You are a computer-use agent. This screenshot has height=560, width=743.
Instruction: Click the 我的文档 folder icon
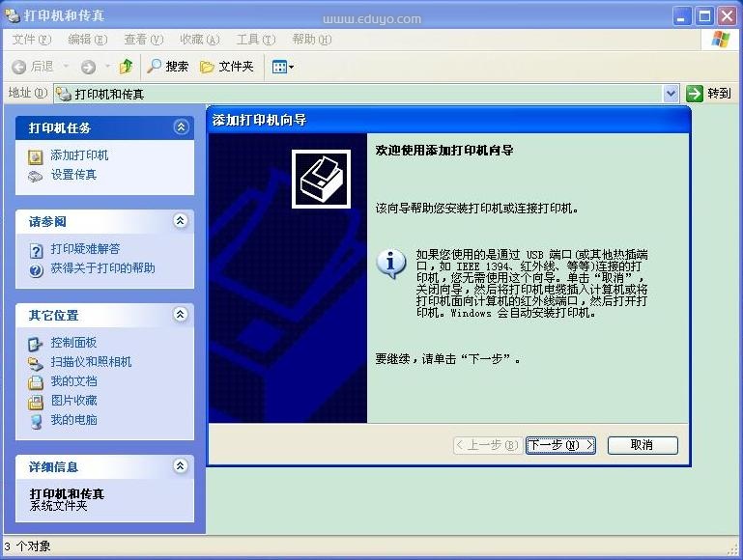pos(35,382)
